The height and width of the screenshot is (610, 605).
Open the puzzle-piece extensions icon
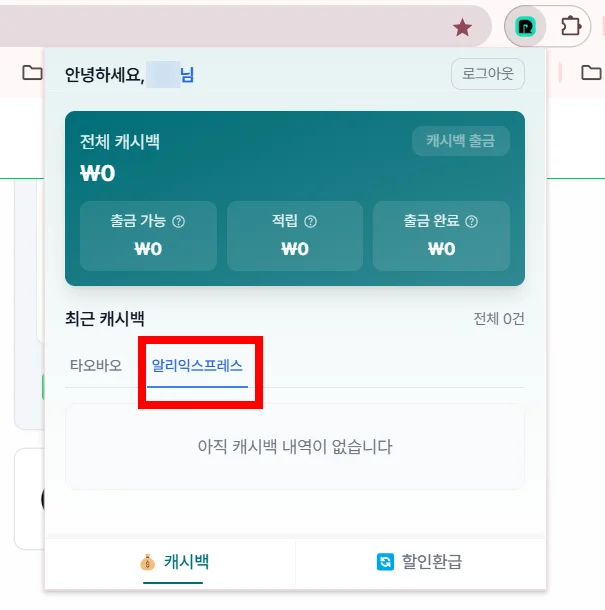[x=571, y=26]
